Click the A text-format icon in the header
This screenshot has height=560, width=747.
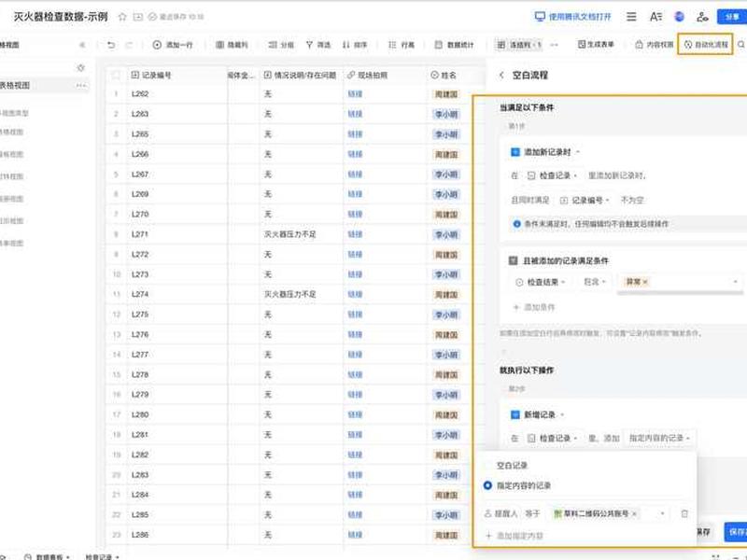click(655, 17)
